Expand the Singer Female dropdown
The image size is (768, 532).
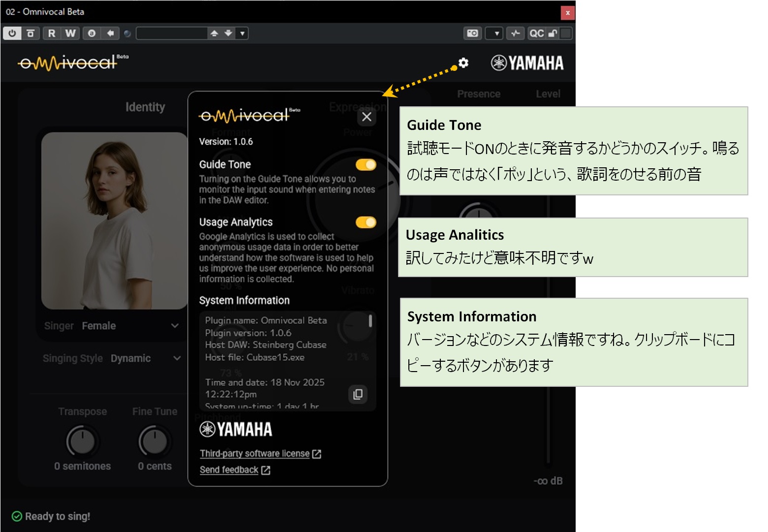click(175, 326)
